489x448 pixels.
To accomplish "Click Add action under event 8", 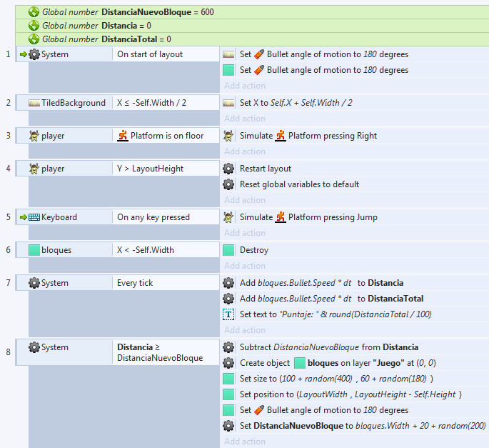I will [245, 442].
